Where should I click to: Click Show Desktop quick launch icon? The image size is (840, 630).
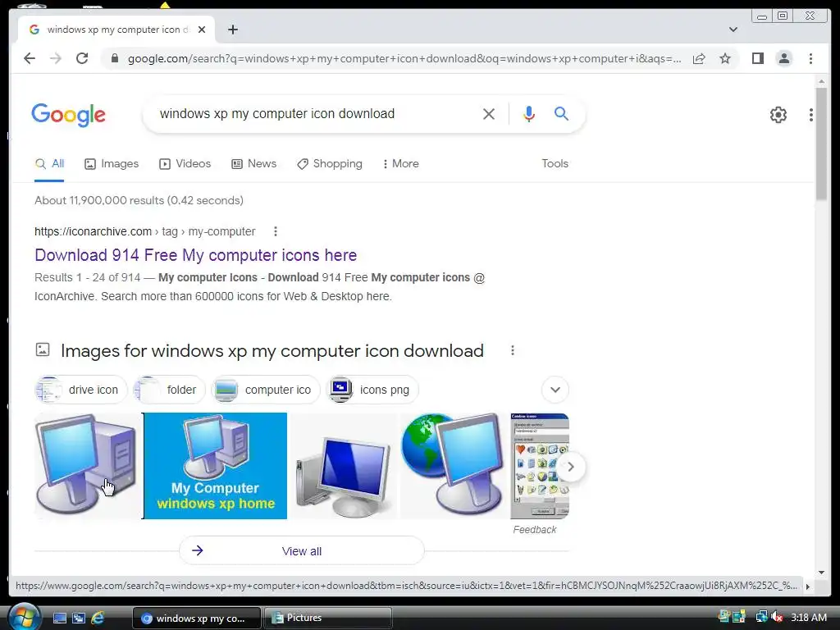click(59, 619)
